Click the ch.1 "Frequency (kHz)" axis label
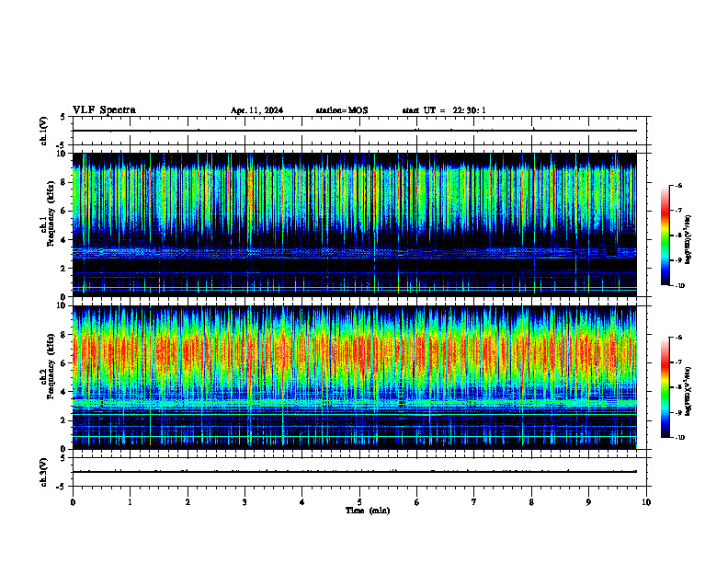Image resolution: width=728 pixels, height=563 pixels. (x=51, y=214)
